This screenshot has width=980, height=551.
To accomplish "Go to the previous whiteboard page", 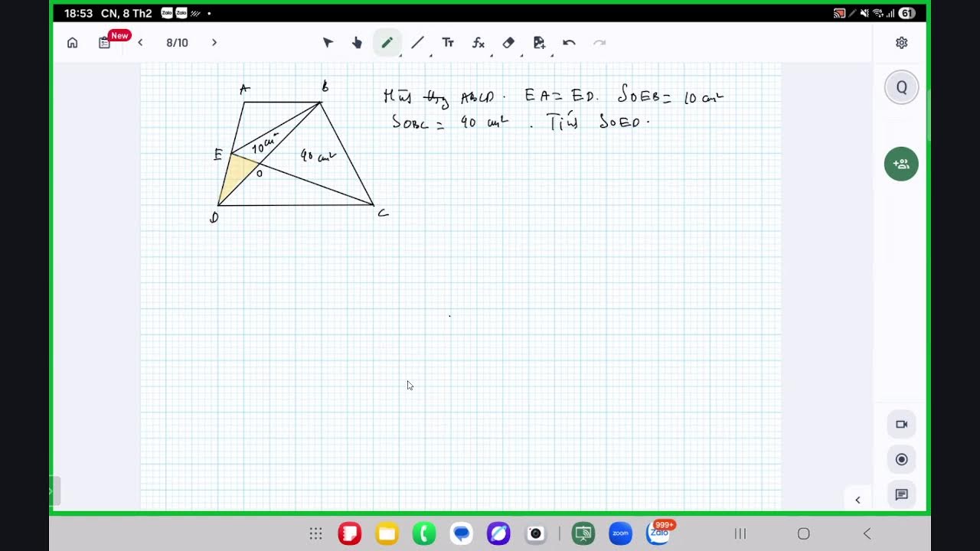I will pyautogui.click(x=140, y=43).
